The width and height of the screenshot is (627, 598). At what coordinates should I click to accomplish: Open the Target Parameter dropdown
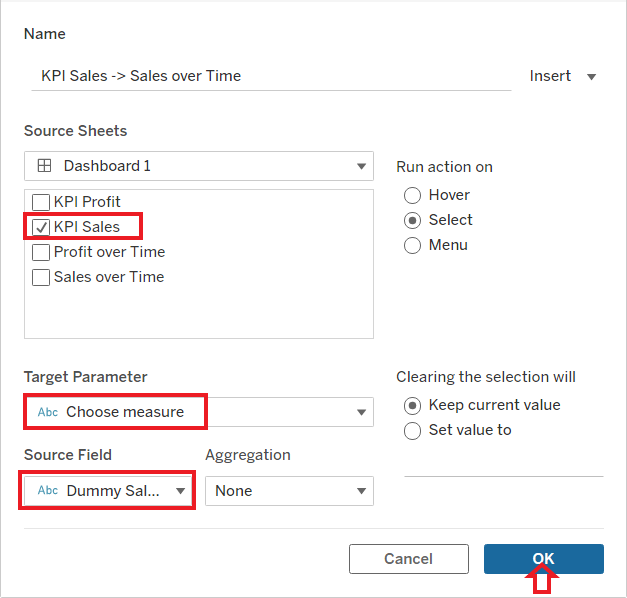click(x=199, y=412)
